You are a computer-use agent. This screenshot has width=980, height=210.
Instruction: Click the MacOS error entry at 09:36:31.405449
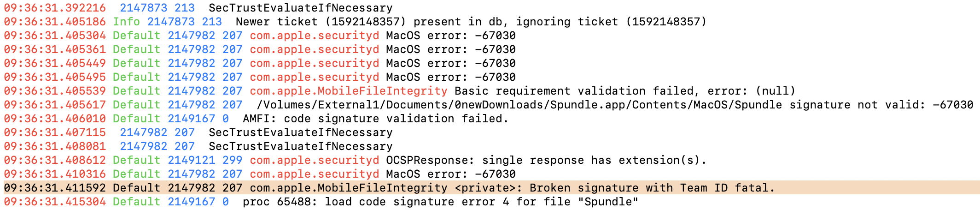point(450,63)
